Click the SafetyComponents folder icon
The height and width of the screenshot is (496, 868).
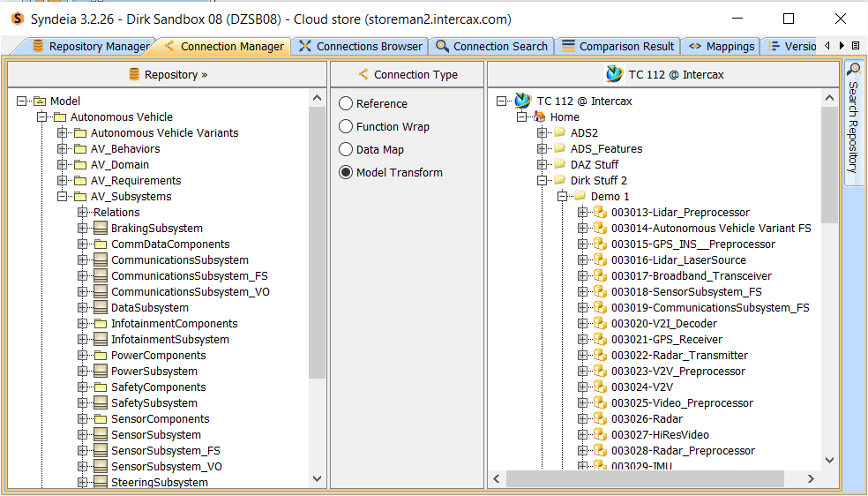[101, 387]
